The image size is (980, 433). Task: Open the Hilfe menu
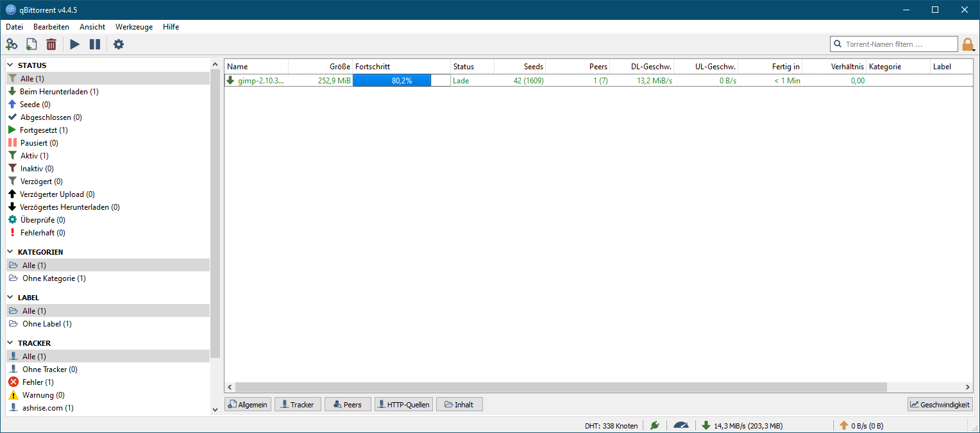tap(171, 27)
